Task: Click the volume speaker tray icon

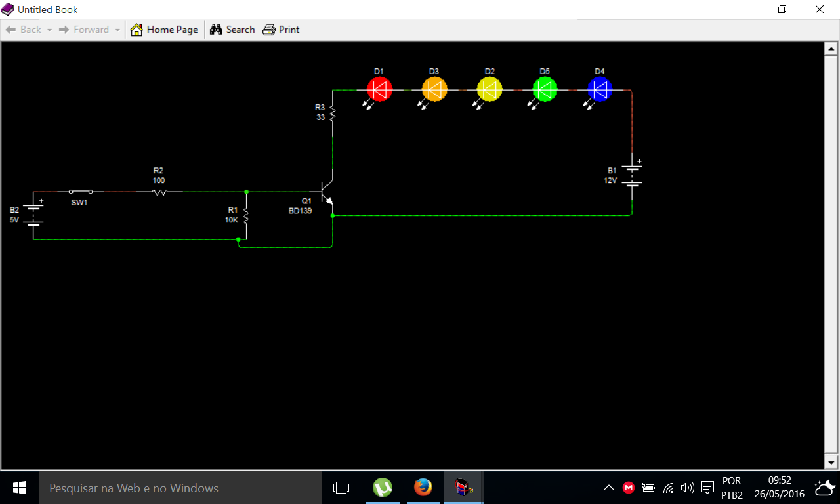Action: [x=688, y=488]
